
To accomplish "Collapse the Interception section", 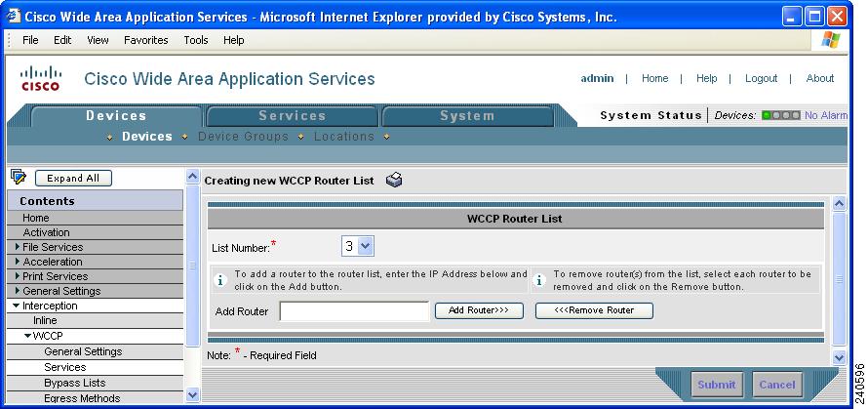I will 18,306.
